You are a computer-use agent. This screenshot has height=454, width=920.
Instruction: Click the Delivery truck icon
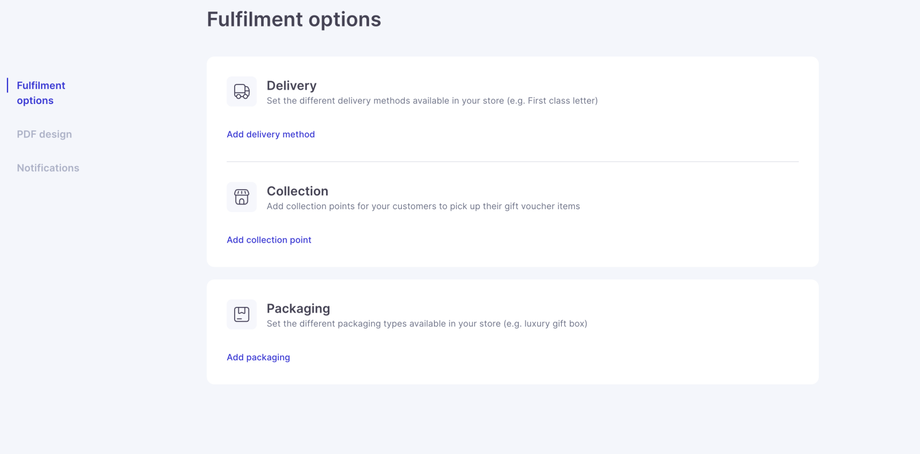241,92
